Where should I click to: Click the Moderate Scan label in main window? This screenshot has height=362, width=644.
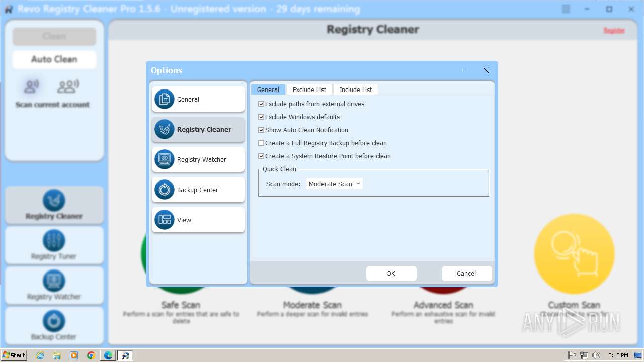coord(312,305)
